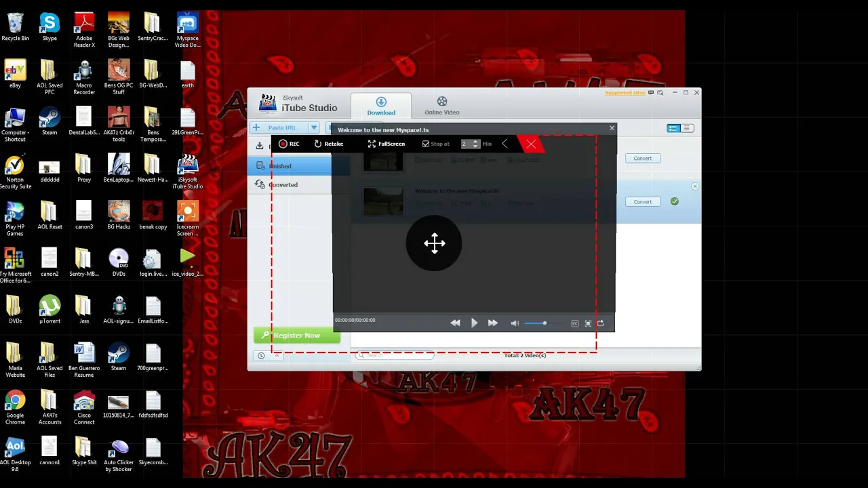The height and width of the screenshot is (488, 868).
Task: Open the iSkysoft iTube Studio desktop shortcut
Action: click(x=187, y=172)
